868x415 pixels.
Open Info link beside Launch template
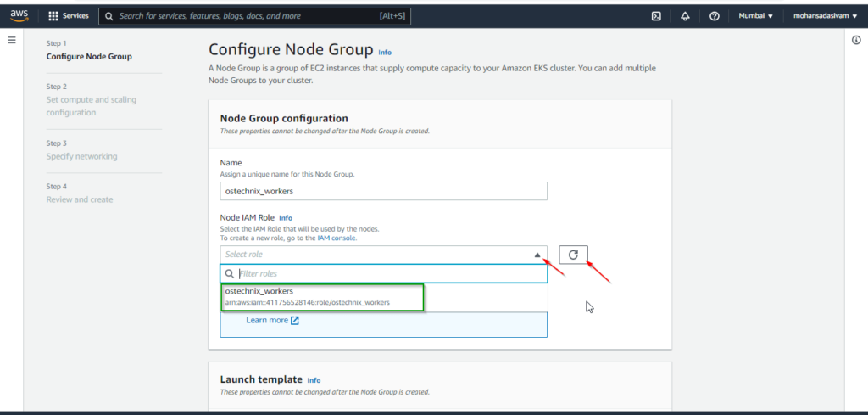tap(314, 381)
